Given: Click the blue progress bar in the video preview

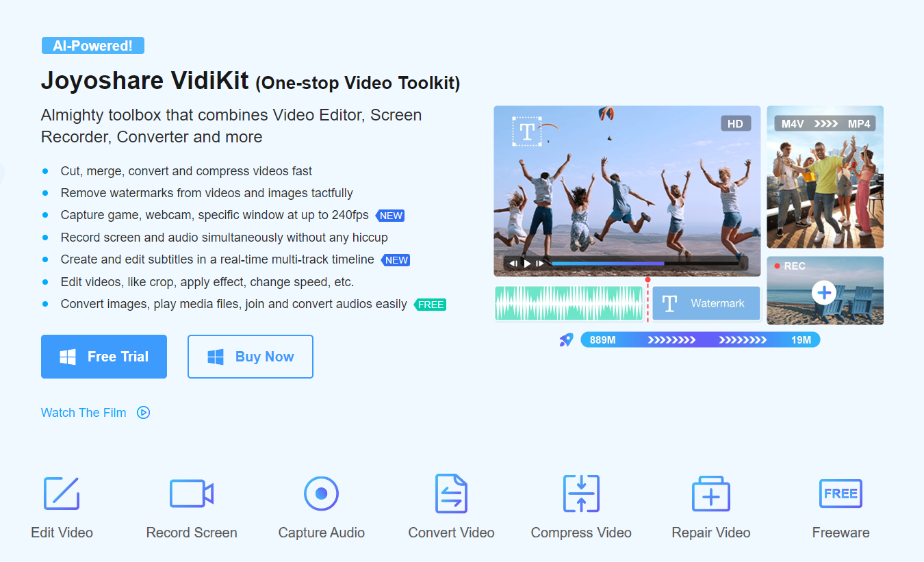Looking at the screenshot, I should 607,263.
